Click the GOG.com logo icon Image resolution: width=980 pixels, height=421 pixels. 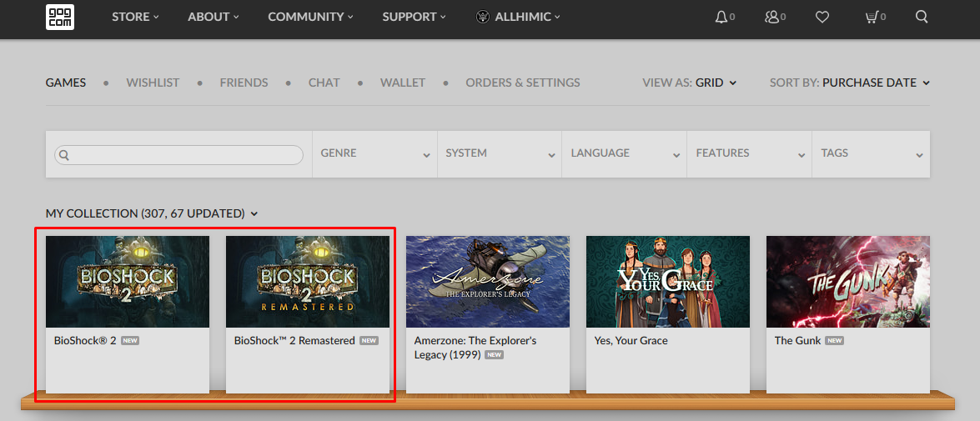(60, 17)
